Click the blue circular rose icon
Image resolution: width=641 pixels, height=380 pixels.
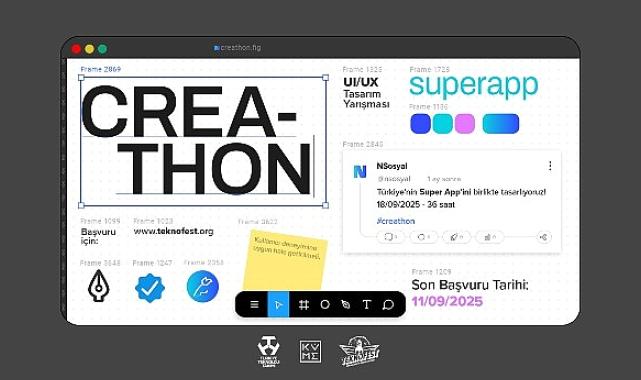click(203, 286)
